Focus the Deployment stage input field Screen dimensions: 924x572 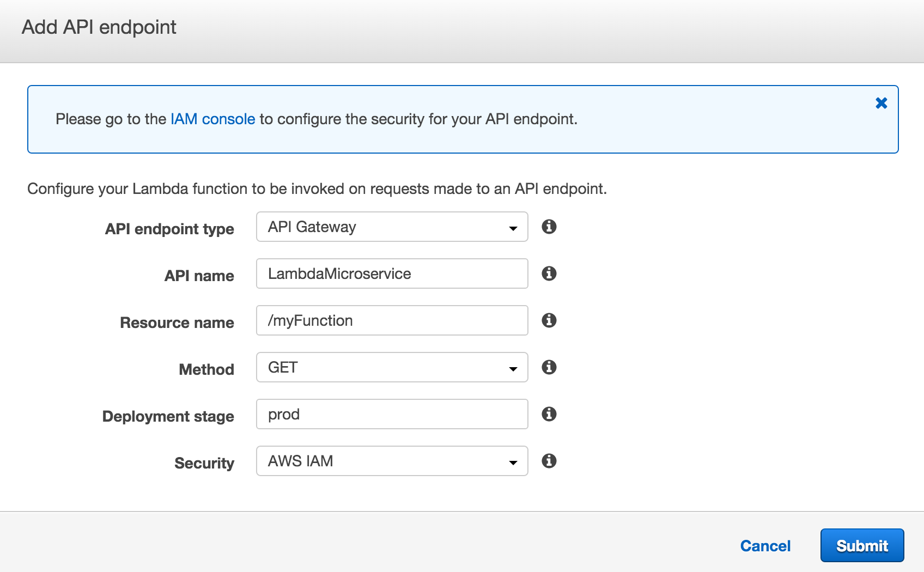[392, 414]
